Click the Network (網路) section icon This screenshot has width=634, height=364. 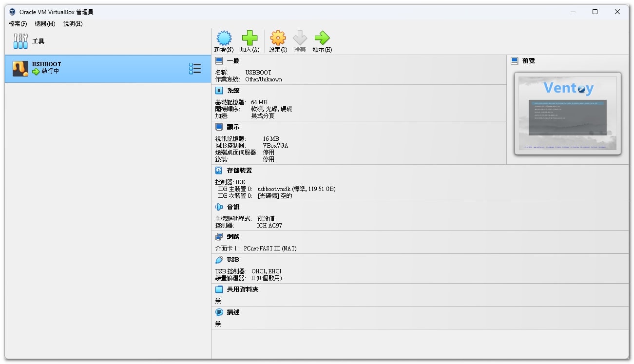pos(219,237)
